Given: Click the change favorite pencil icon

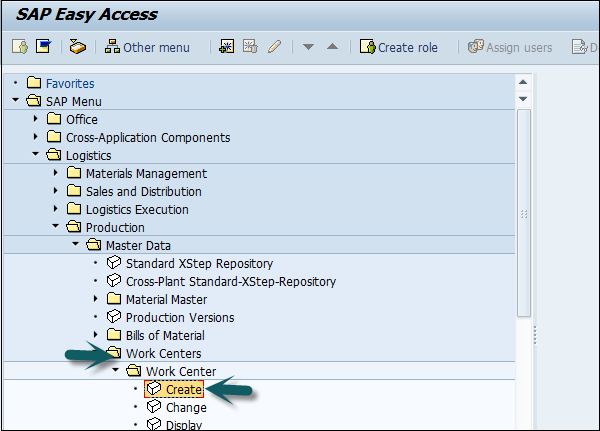Looking at the screenshot, I should tap(273, 47).
